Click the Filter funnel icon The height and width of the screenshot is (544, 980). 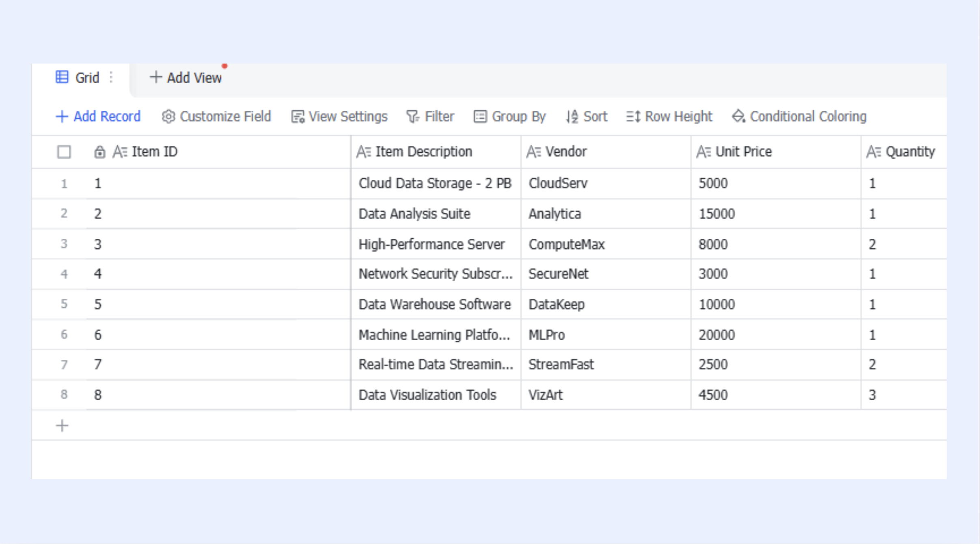[x=412, y=117]
